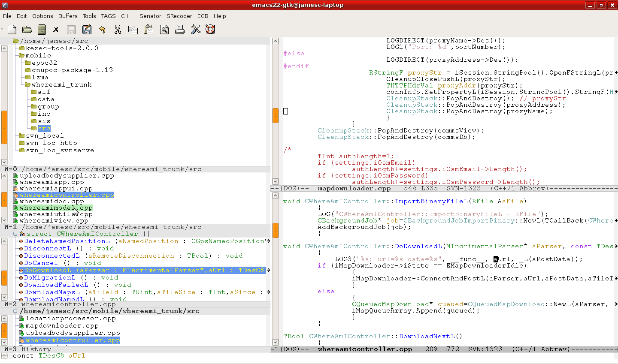Click the greyed-out Save floppy icon
The width and height of the screenshot is (618, 364).
click(71, 30)
